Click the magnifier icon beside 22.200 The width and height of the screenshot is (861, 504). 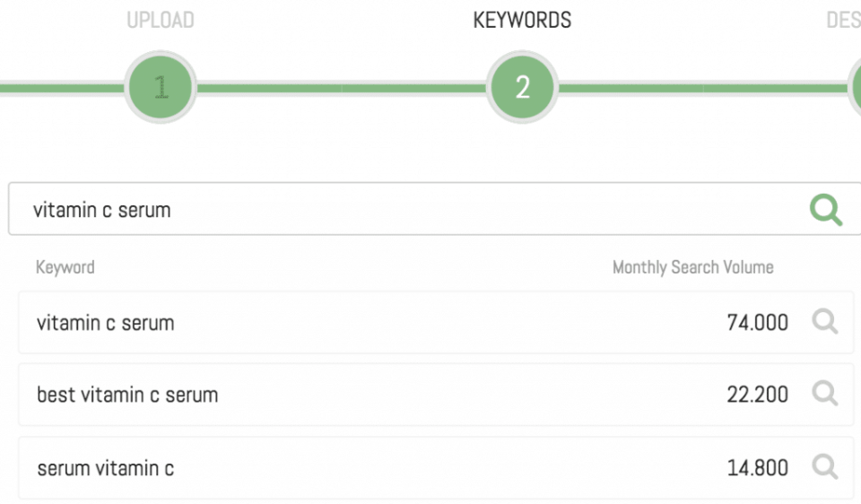coord(824,394)
